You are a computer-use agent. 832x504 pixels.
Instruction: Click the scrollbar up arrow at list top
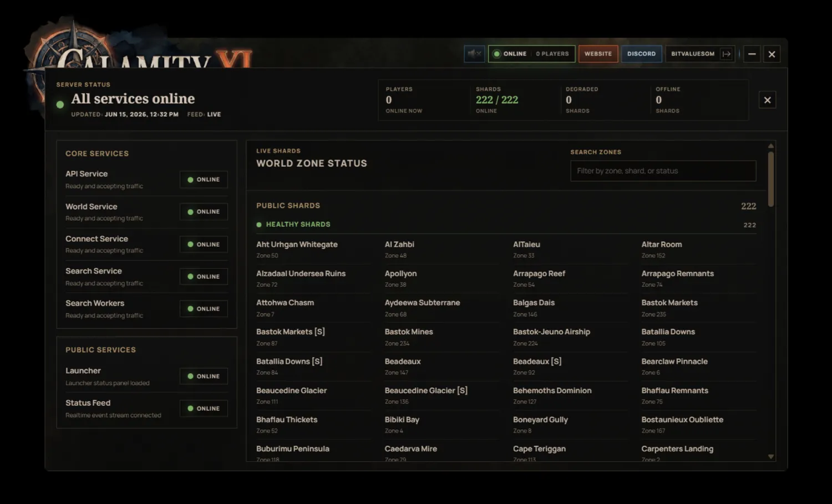tap(771, 146)
